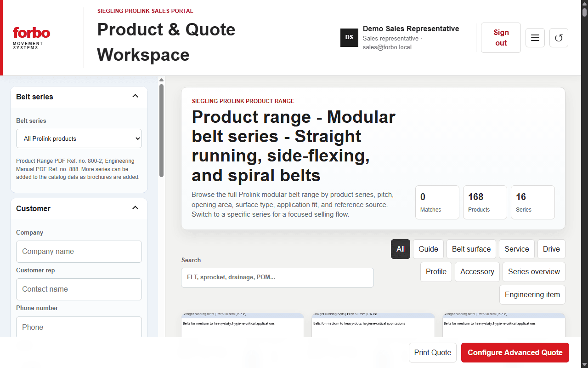Click the sales@forbo.local email text
Viewport: 588px width, 368px height.
[x=387, y=47]
